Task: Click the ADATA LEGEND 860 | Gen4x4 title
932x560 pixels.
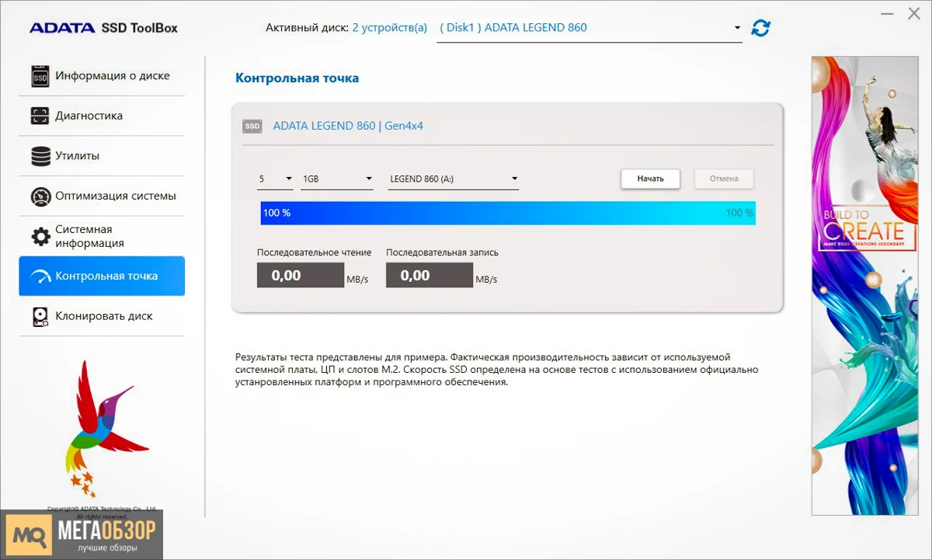Action: [x=348, y=126]
